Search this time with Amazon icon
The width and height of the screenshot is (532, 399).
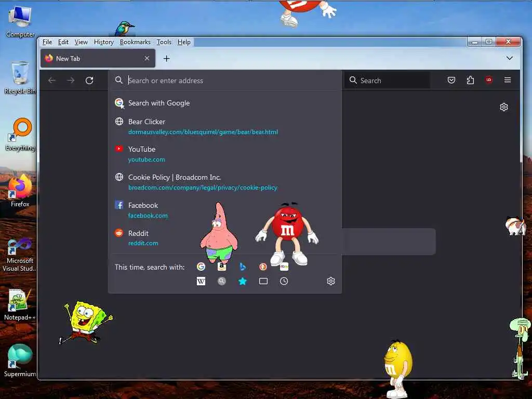point(221,267)
